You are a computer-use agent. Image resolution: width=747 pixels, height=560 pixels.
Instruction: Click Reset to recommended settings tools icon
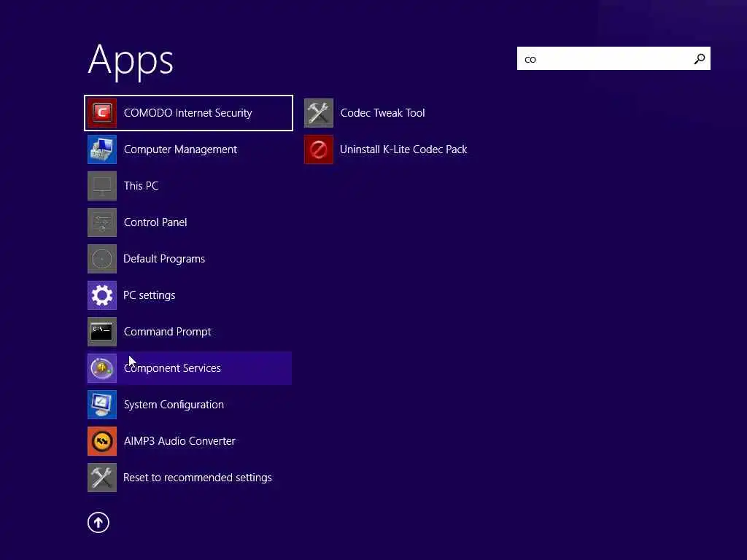tap(102, 478)
